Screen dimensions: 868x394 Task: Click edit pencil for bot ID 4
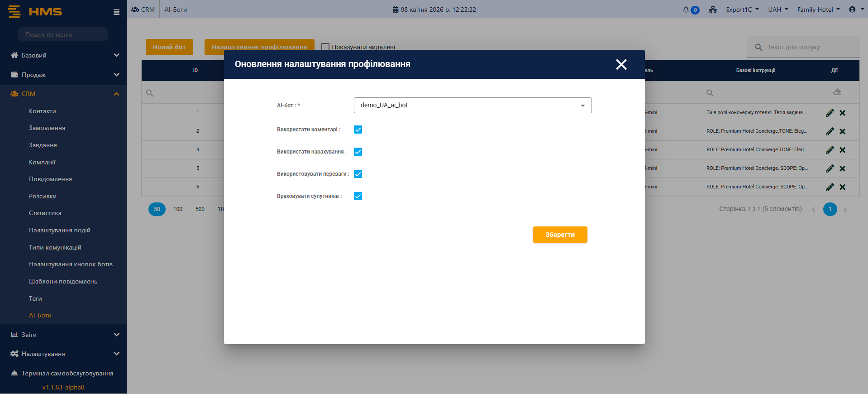pyautogui.click(x=830, y=150)
